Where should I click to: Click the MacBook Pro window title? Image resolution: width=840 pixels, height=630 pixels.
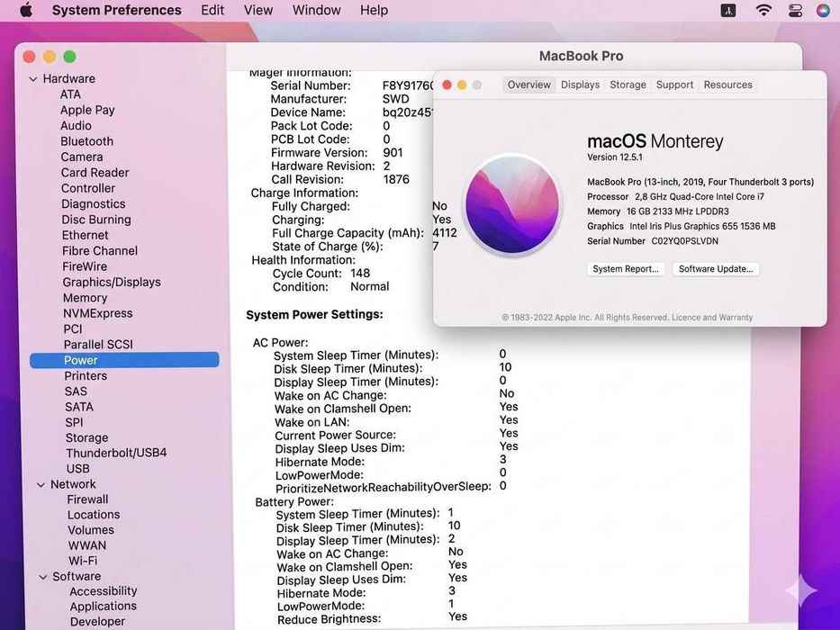coord(581,56)
